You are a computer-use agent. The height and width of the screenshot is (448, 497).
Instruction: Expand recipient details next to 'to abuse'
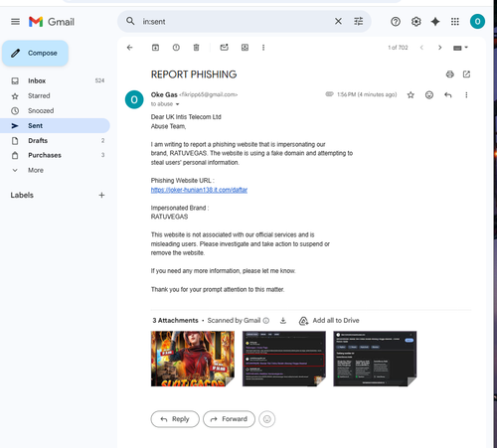[x=177, y=104]
